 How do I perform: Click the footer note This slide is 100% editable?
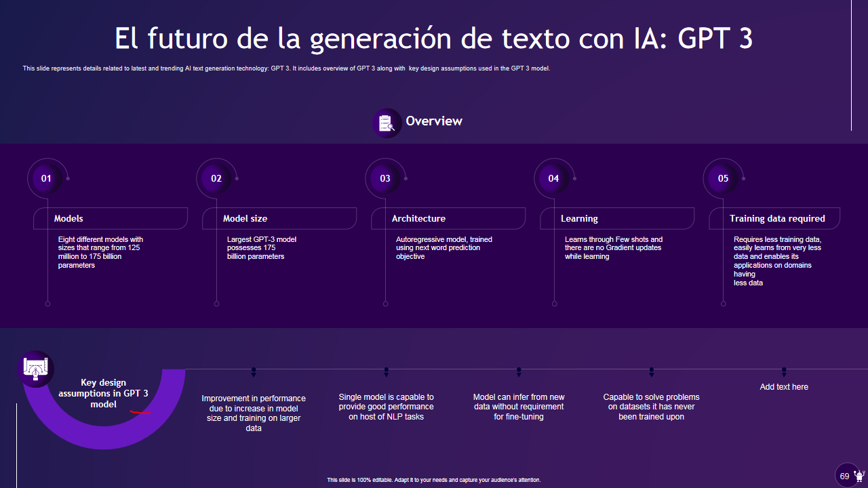[434, 480]
